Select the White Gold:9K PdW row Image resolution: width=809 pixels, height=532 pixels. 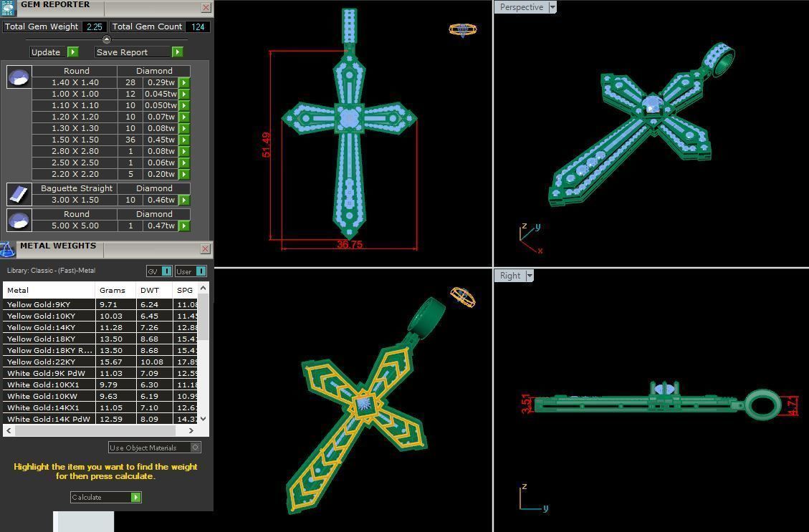tap(100, 373)
